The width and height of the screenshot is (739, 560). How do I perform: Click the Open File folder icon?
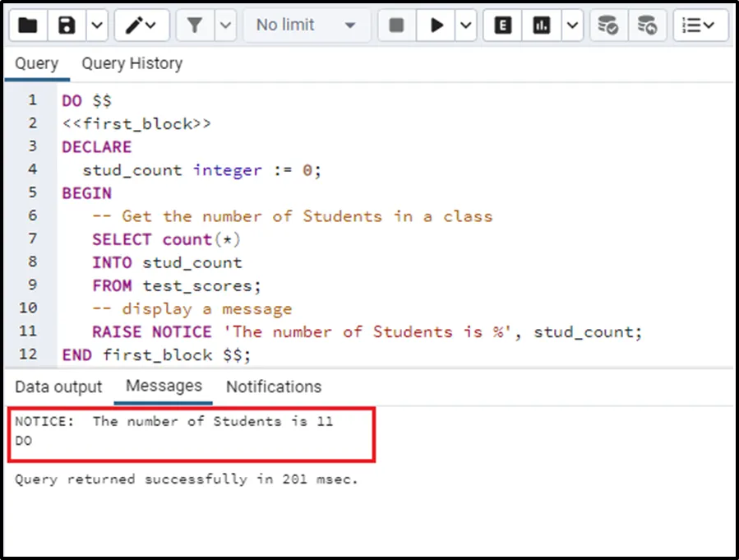tap(28, 25)
